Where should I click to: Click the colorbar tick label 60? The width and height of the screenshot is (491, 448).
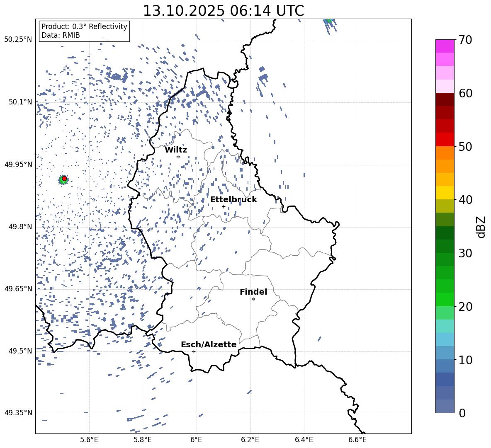(x=465, y=93)
